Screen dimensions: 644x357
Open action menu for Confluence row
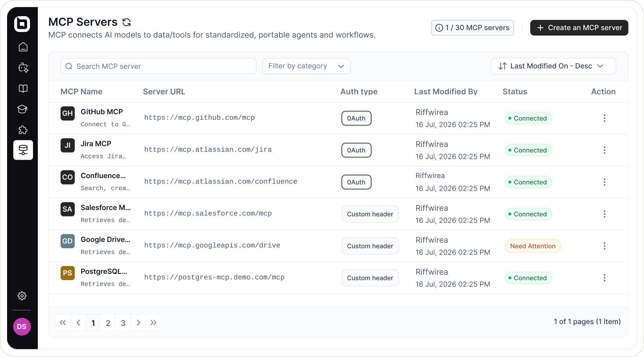(604, 182)
